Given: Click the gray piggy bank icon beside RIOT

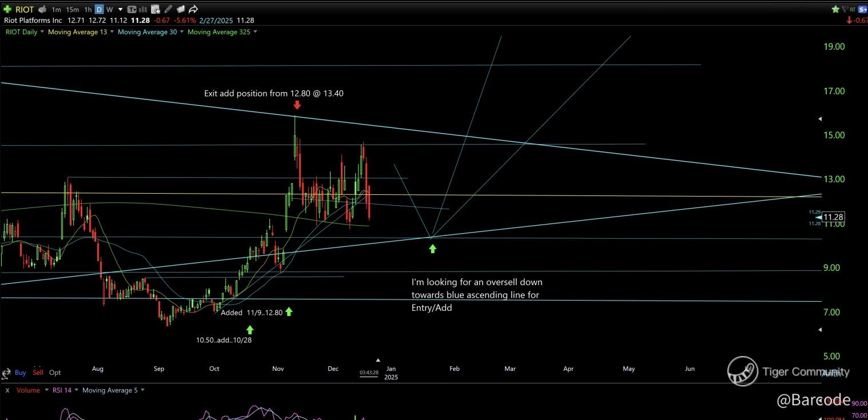Looking at the screenshot, I should coord(42,9).
